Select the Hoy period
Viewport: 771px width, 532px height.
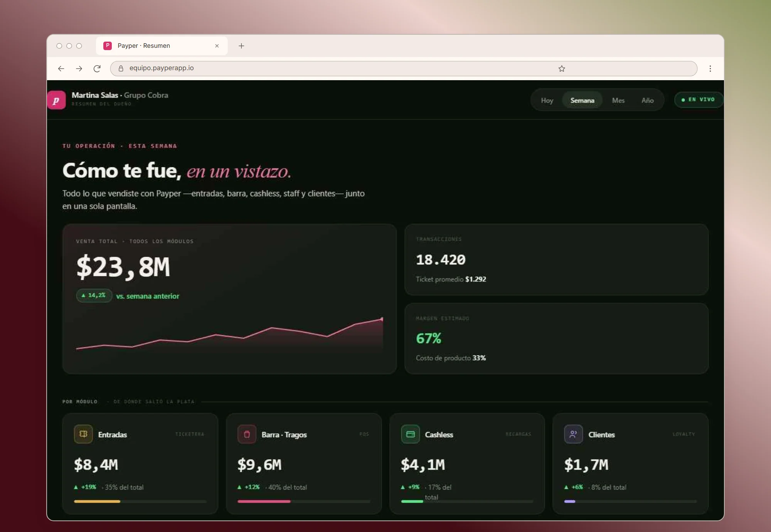(x=547, y=100)
